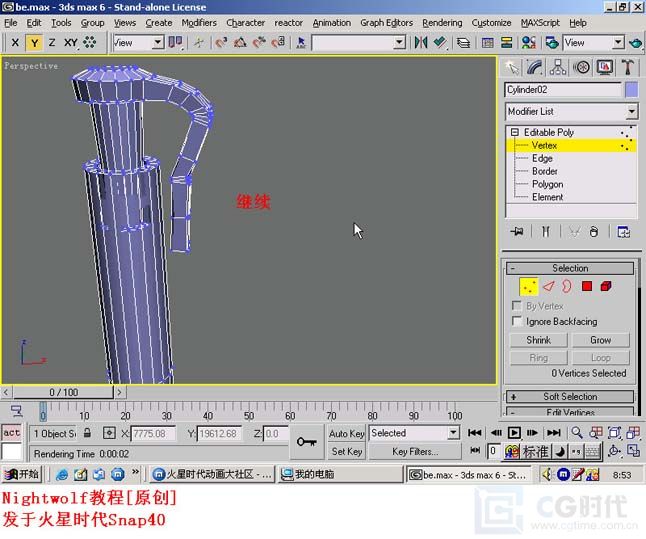Open the render type View dropdown

(x=593, y=42)
